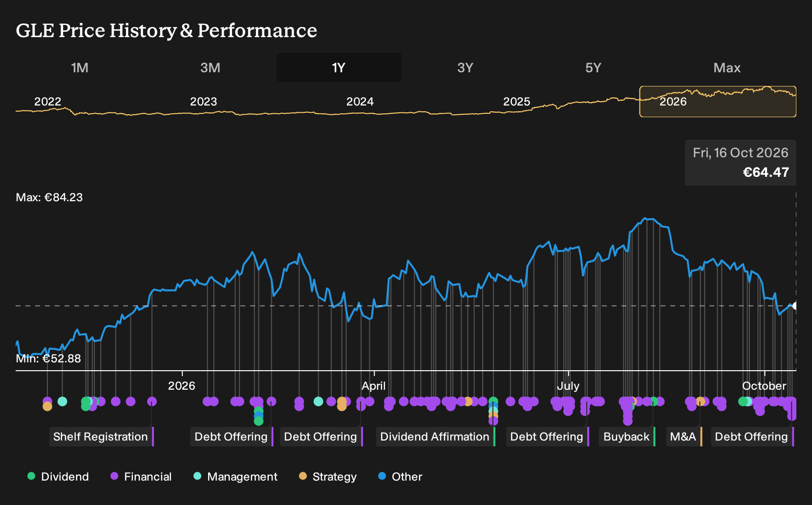Click the highlighted 2026 range selector in overview
This screenshot has height=505, width=812.
(x=718, y=102)
